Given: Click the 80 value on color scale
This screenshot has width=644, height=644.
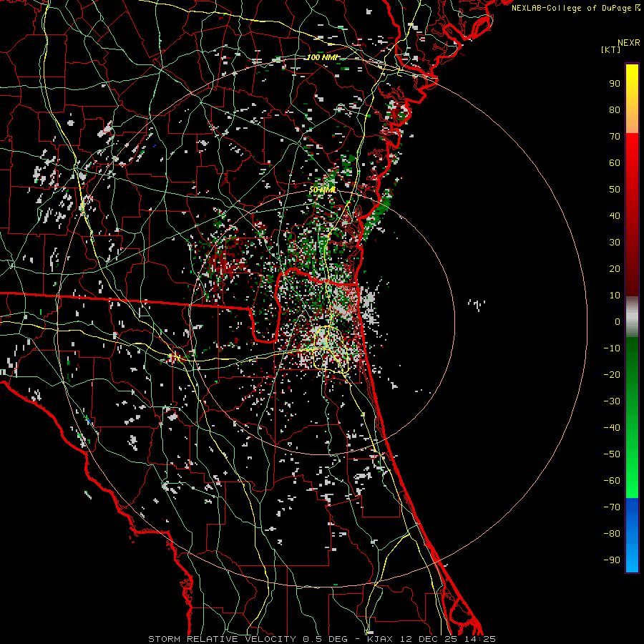Looking at the screenshot, I should click(615, 110).
